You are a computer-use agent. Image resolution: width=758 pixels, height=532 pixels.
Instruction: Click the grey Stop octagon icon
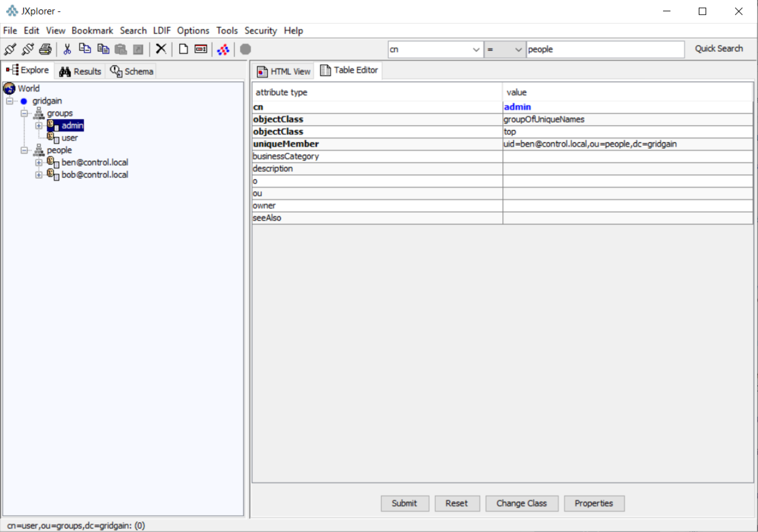[x=246, y=49]
